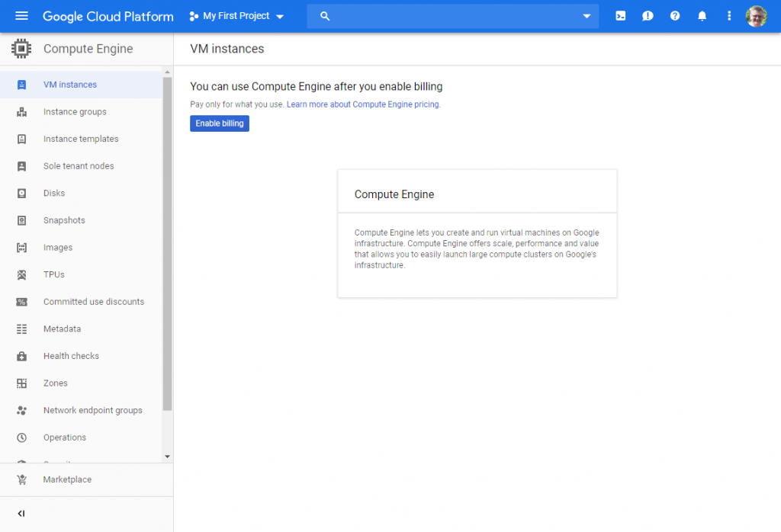Image resolution: width=781 pixels, height=532 pixels.
Task: View Operations page
Action: [81, 437]
